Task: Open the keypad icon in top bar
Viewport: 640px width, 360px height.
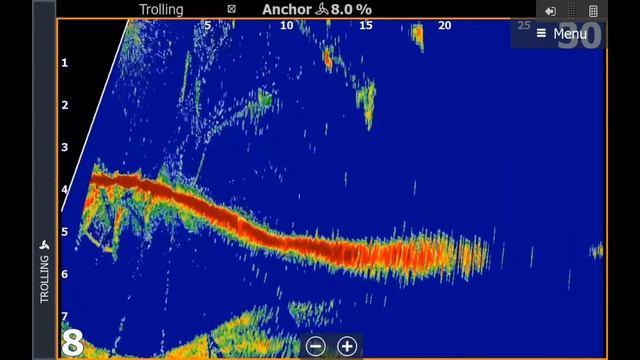Action: [x=593, y=11]
